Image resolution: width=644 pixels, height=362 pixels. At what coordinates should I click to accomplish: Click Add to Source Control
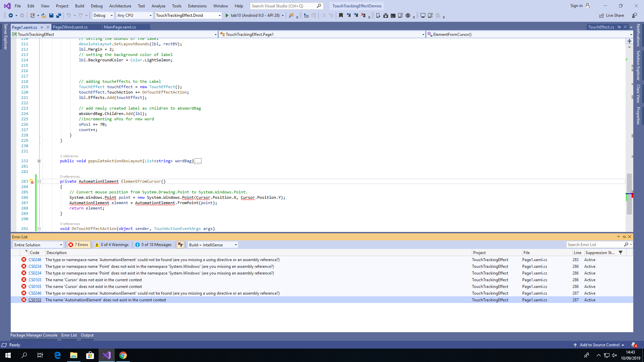coord(599,345)
